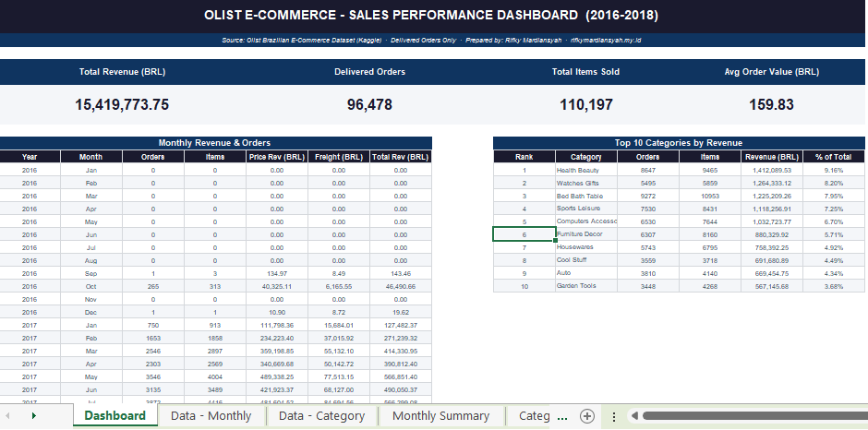Click the Total Rev (BRL) column header

(x=401, y=157)
